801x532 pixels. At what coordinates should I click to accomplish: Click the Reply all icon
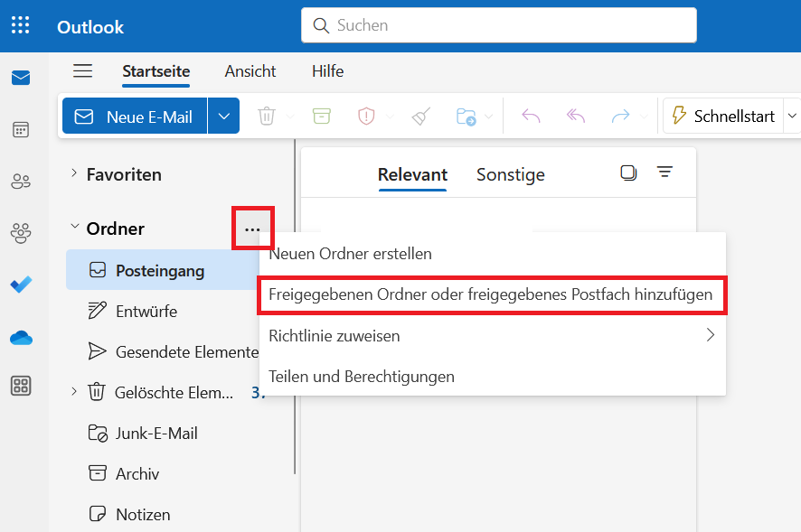click(x=576, y=116)
